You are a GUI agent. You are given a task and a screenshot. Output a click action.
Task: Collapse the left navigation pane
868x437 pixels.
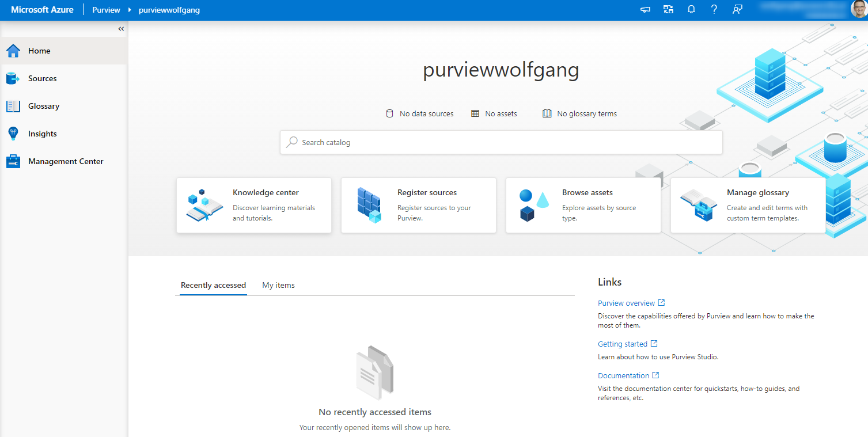[121, 28]
